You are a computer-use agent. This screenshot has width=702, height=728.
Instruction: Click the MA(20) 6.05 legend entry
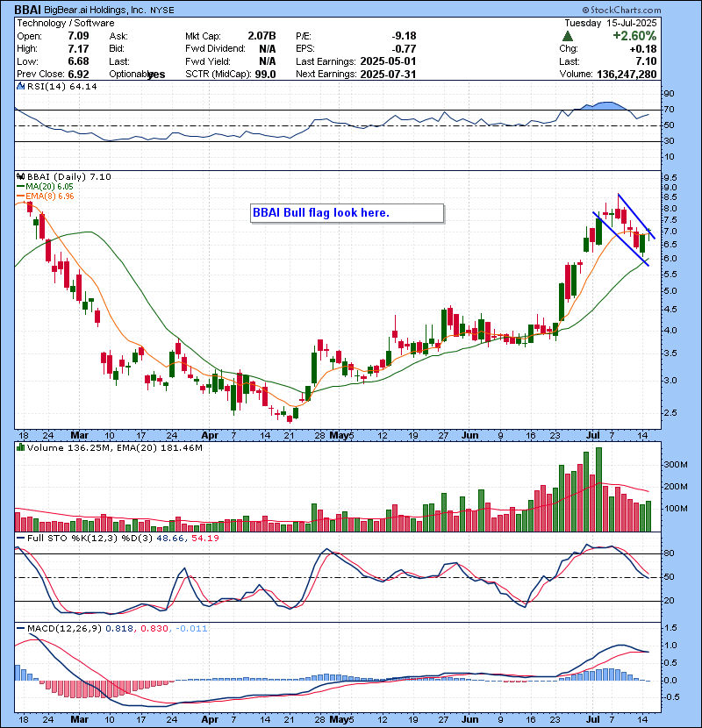tap(45, 187)
